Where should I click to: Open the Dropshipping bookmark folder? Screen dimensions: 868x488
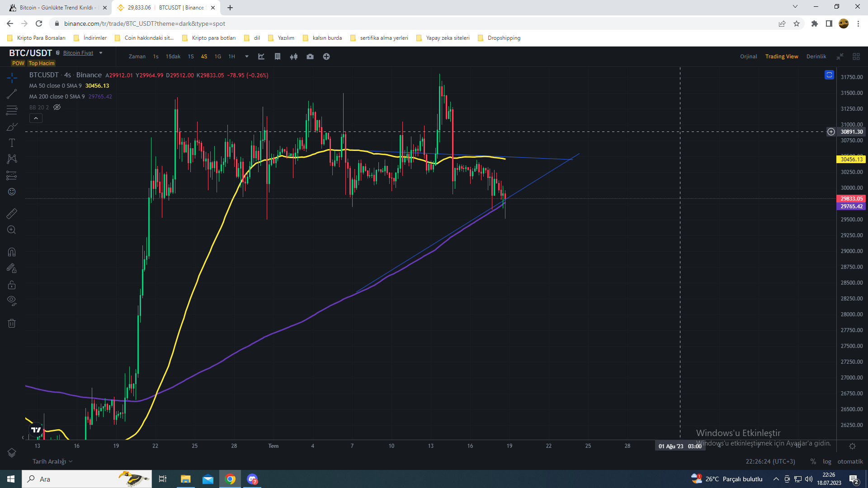coord(499,38)
